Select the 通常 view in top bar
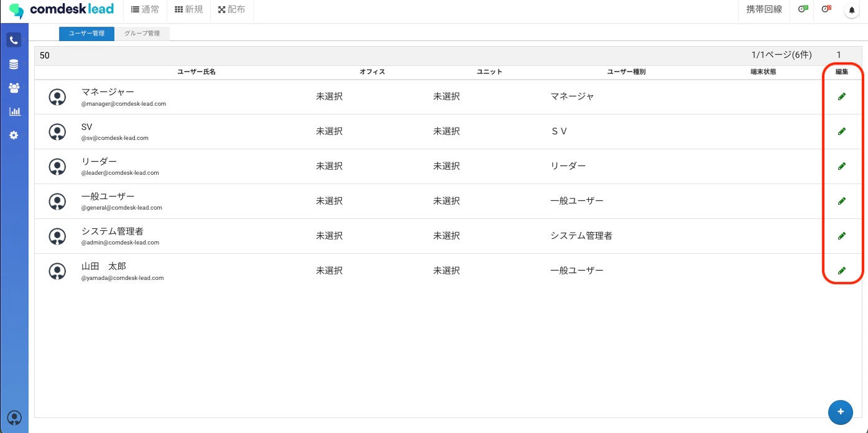Screen dimensions: 868x433 [145, 10]
